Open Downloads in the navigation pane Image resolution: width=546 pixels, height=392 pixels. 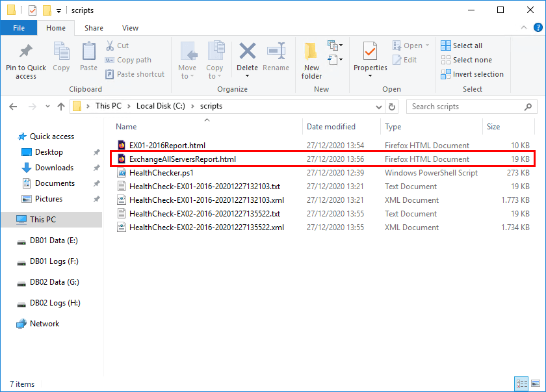coord(54,168)
